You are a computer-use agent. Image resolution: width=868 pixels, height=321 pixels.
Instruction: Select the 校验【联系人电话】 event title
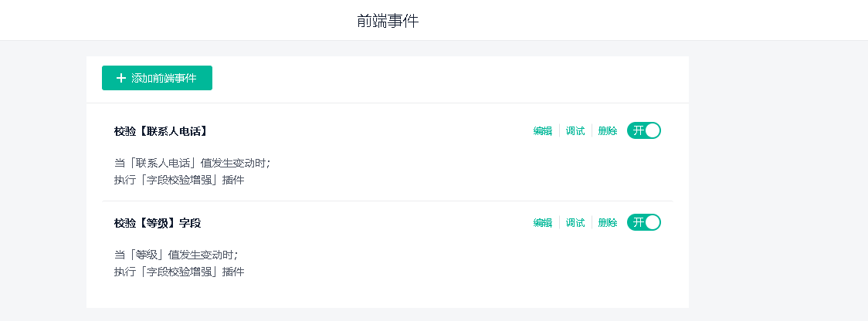161,131
